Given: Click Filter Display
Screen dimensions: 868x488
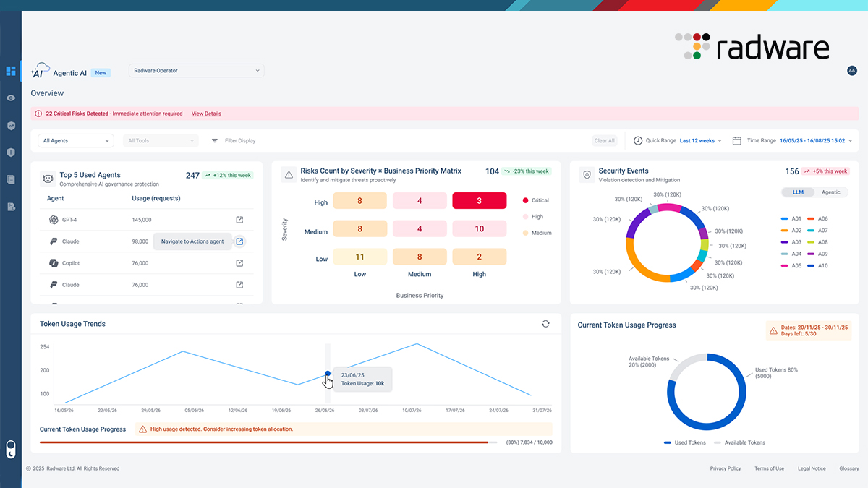Looking at the screenshot, I should [240, 141].
